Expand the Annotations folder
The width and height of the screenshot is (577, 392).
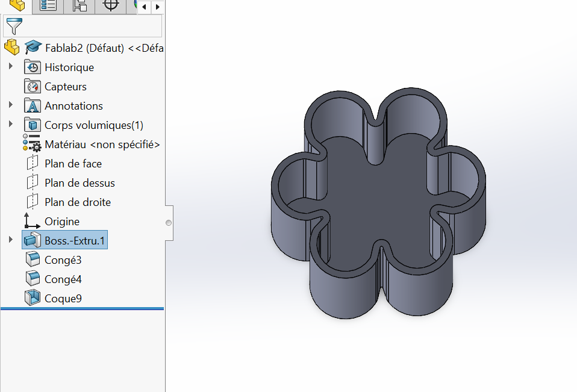pyautogui.click(x=11, y=105)
